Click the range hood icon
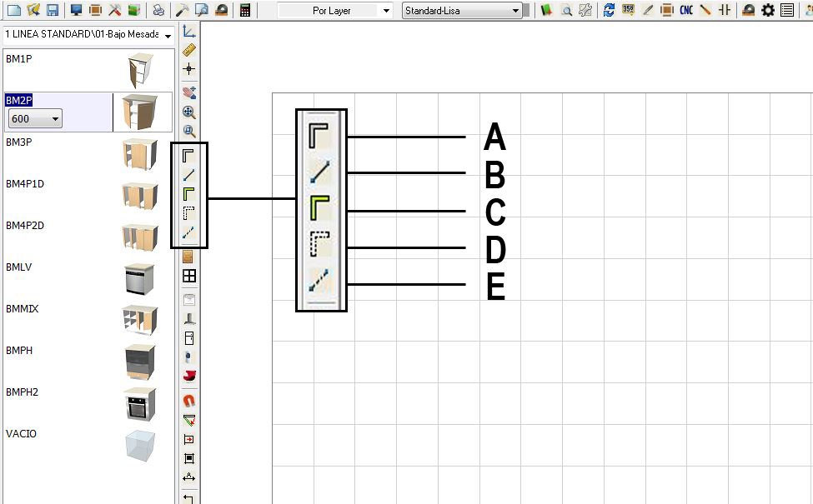The image size is (813, 504). pyautogui.click(x=189, y=320)
